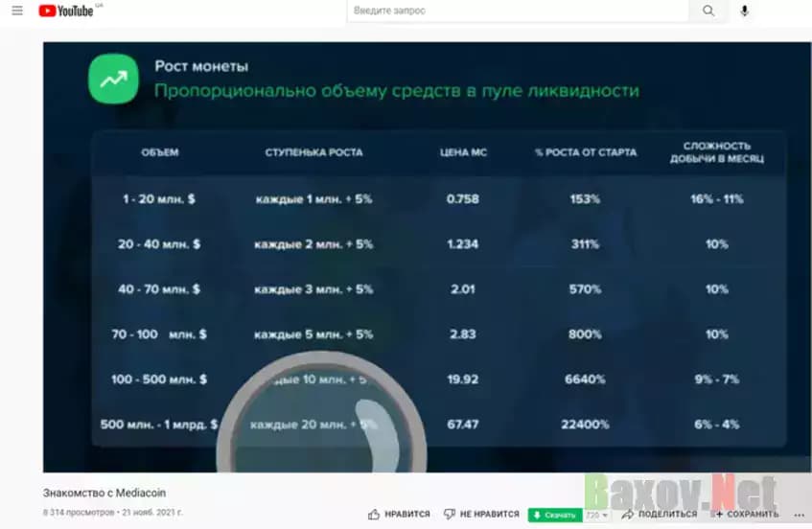Image resolution: width=812 pixels, height=529 pixels.
Task: Click the cell 1 - 20 млн. $
Action: click(x=159, y=198)
